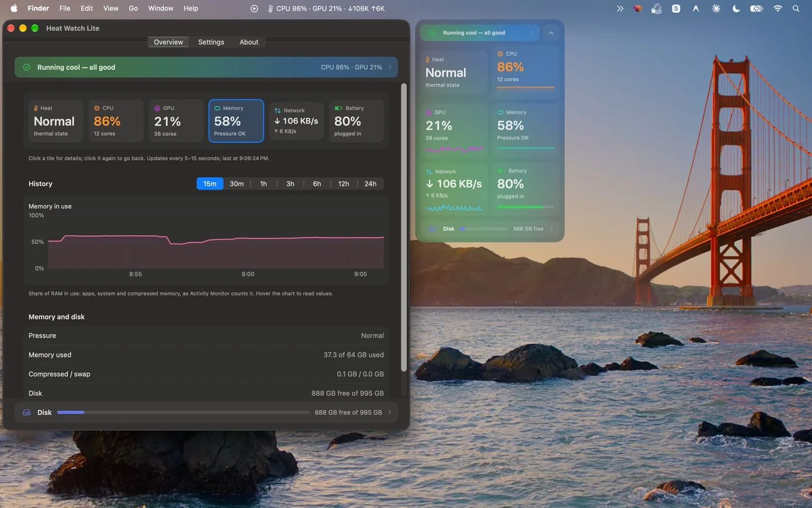Screen dimensions: 812x508
Task: Open the Network tile in the floating widget
Action: 455,189
